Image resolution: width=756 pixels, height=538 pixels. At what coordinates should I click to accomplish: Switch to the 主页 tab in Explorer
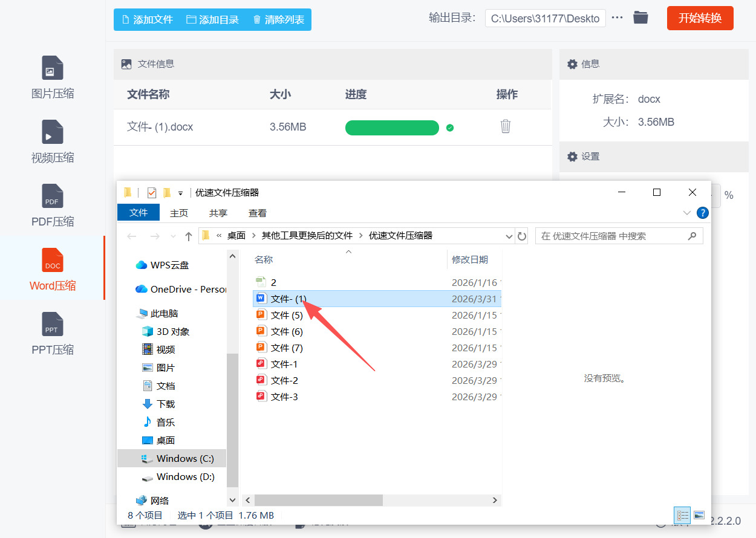(x=180, y=213)
